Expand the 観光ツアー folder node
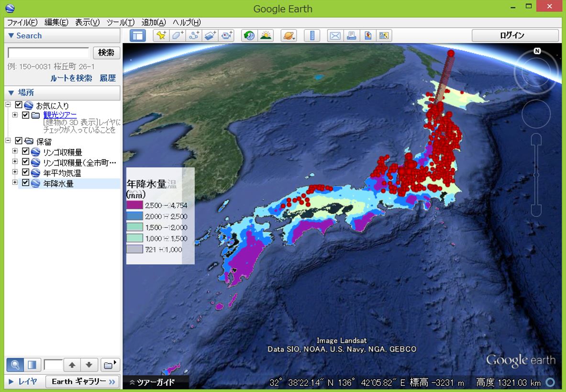566x392 pixels. coord(15,115)
